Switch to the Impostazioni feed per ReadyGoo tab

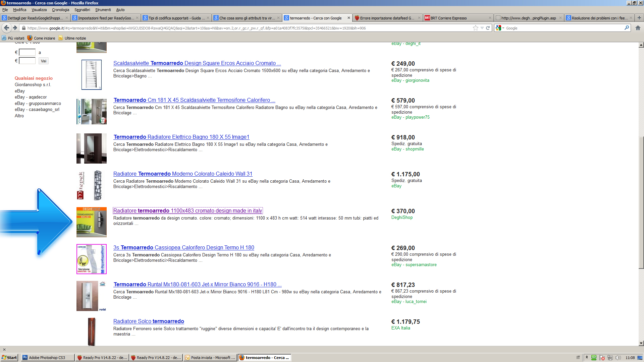[x=105, y=18]
